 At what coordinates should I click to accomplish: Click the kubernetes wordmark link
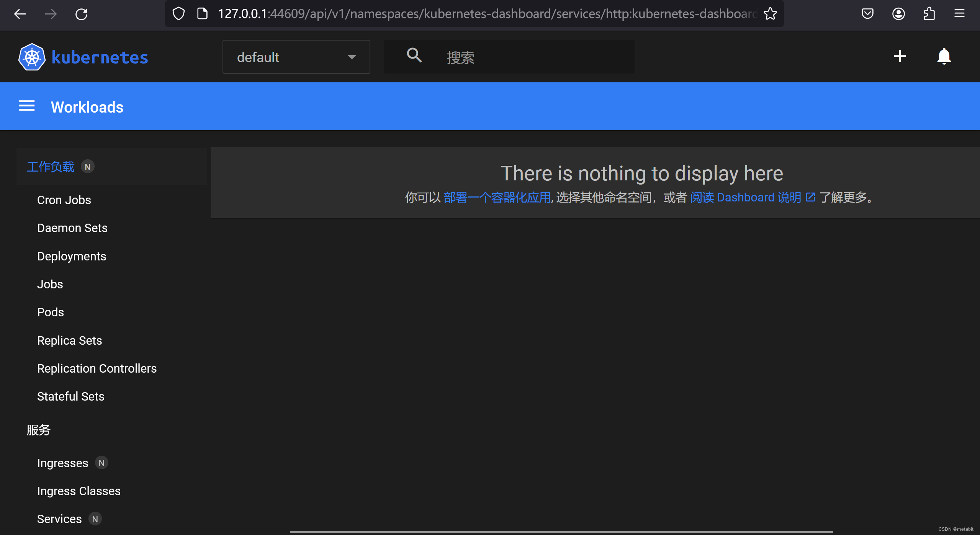(x=100, y=57)
